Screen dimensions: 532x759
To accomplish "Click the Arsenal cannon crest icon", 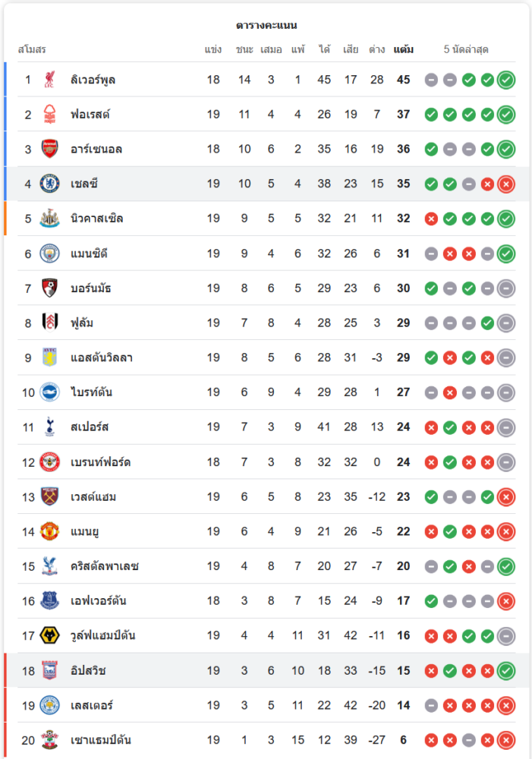I will pos(50,149).
